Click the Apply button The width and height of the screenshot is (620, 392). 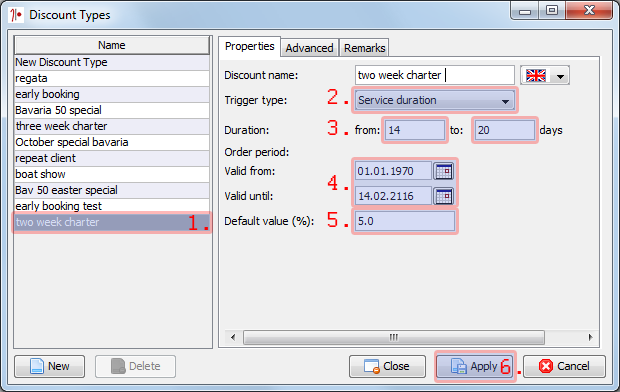(475, 366)
